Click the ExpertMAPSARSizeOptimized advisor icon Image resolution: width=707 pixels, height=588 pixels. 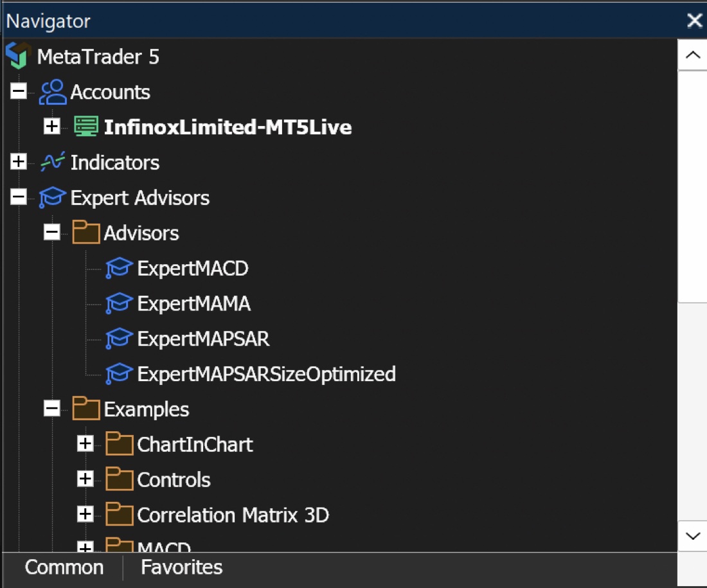click(x=119, y=373)
